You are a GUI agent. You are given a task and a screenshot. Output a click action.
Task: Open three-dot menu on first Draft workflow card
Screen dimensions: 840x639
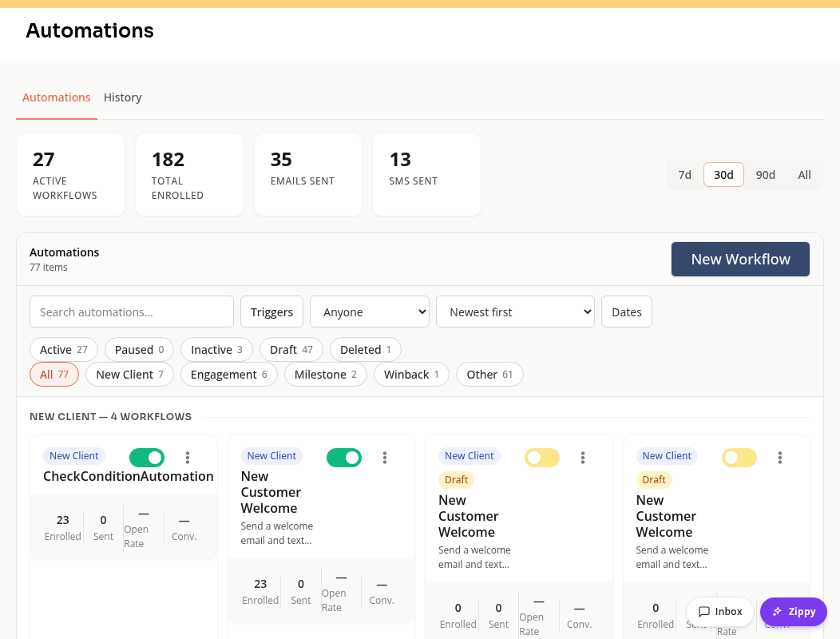(x=582, y=457)
